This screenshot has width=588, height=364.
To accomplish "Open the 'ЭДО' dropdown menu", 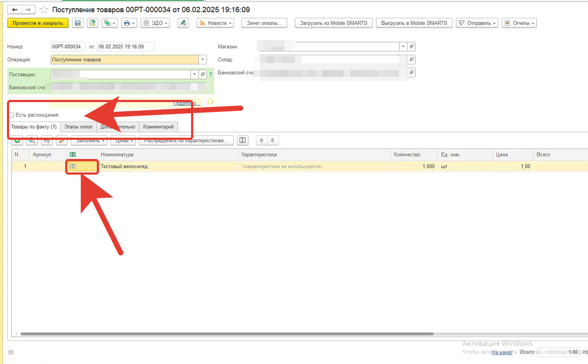I will click(155, 23).
